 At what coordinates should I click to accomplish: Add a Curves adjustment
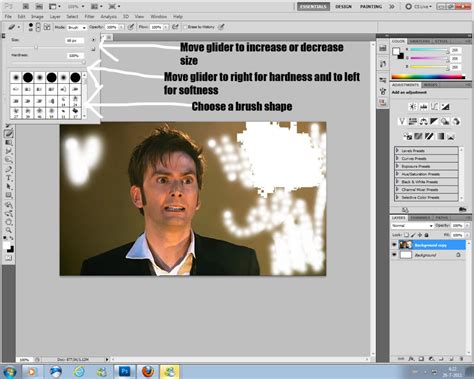434,107
